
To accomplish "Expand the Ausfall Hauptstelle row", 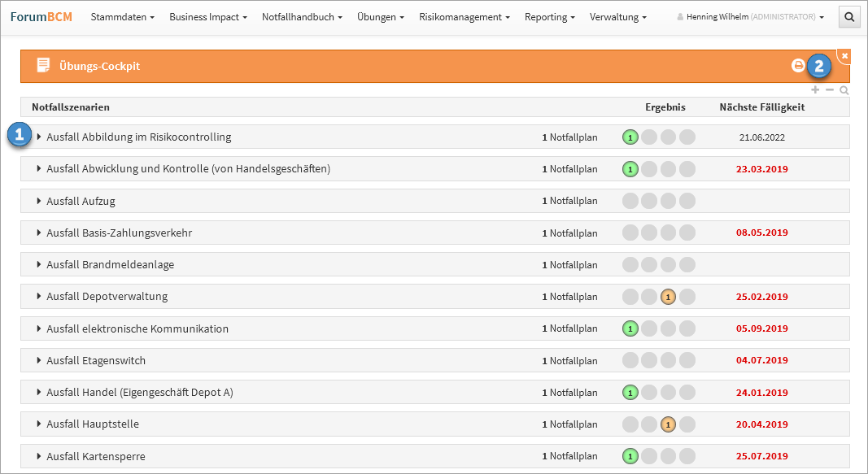I will pos(39,424).
